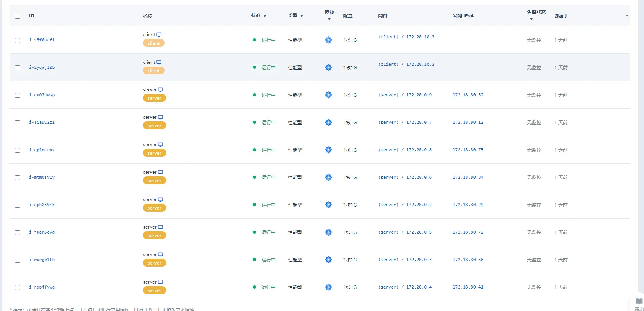Screen dimensions: 644x311
Task: Select the checkbox for i-wurgw1tb
Action: coord(17,260)
